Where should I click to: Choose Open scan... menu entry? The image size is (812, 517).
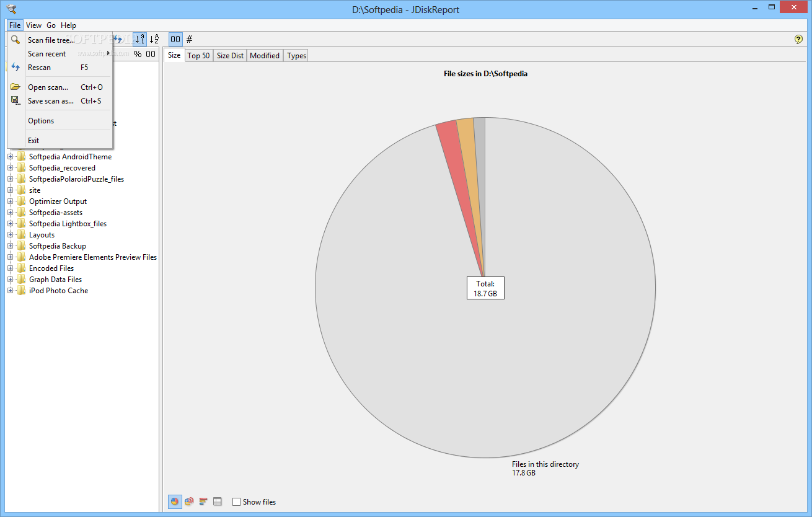(60, 87)
